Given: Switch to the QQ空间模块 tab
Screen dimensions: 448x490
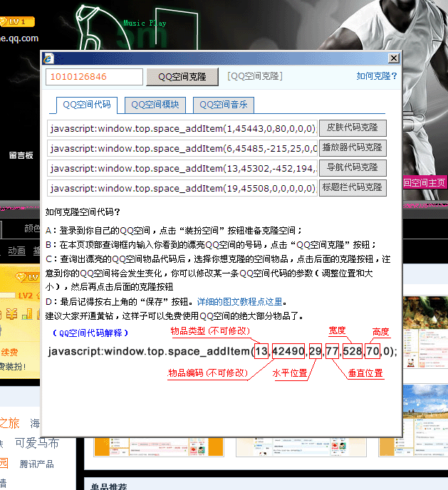Looking at the screenshot, I should point(155,105).
